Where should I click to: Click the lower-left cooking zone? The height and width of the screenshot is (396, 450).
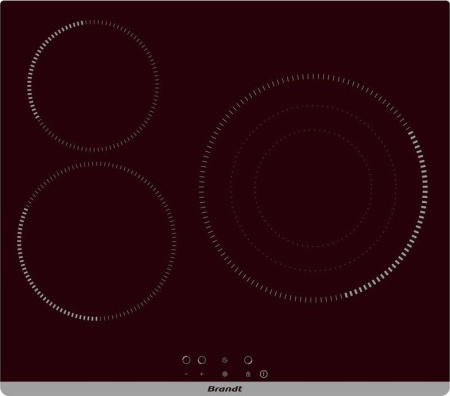click(x=97, y=241)
